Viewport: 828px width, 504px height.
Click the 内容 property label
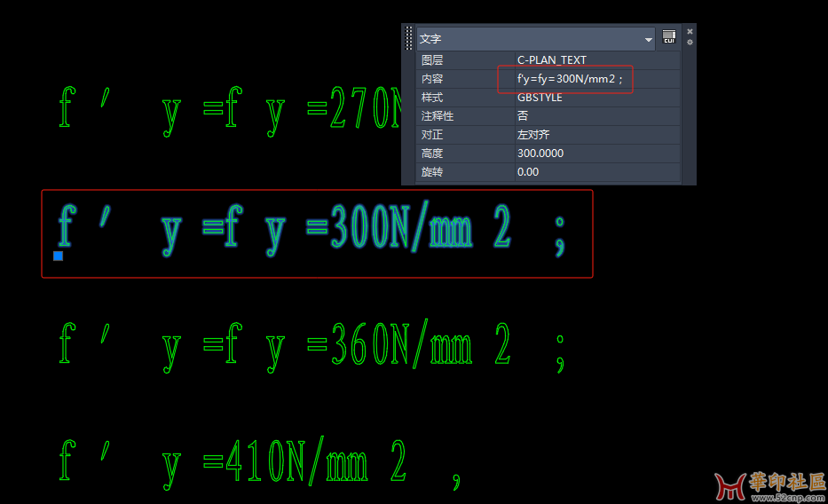pyautogui.click(x=432, y=79)
